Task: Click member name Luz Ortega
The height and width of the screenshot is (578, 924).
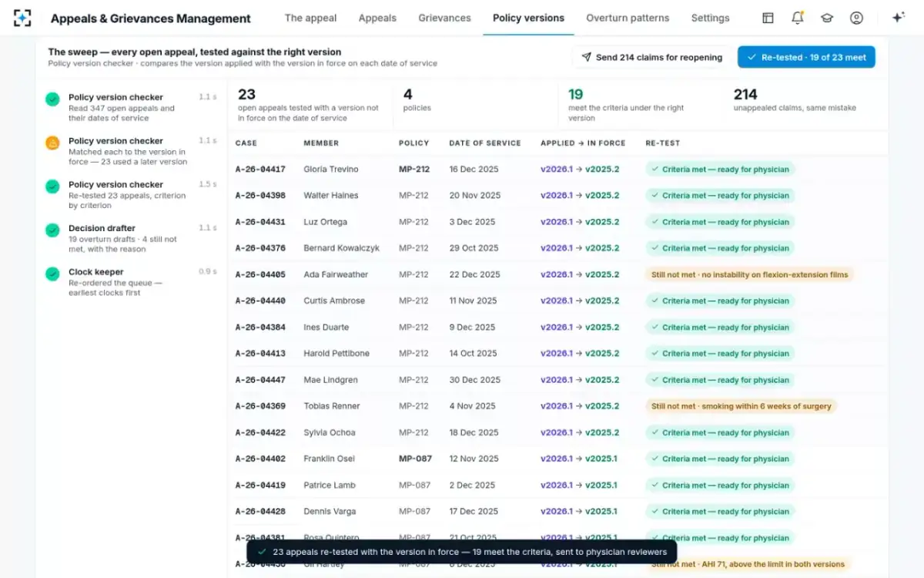Action: pyautogui.click(x=325, y=222)
